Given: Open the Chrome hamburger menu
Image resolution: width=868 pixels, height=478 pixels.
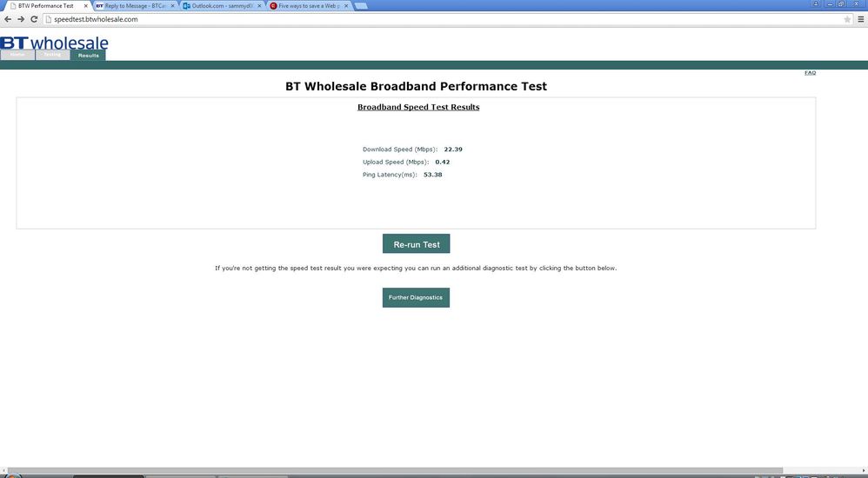Looking at the screenshot, I should click(861, 19).
